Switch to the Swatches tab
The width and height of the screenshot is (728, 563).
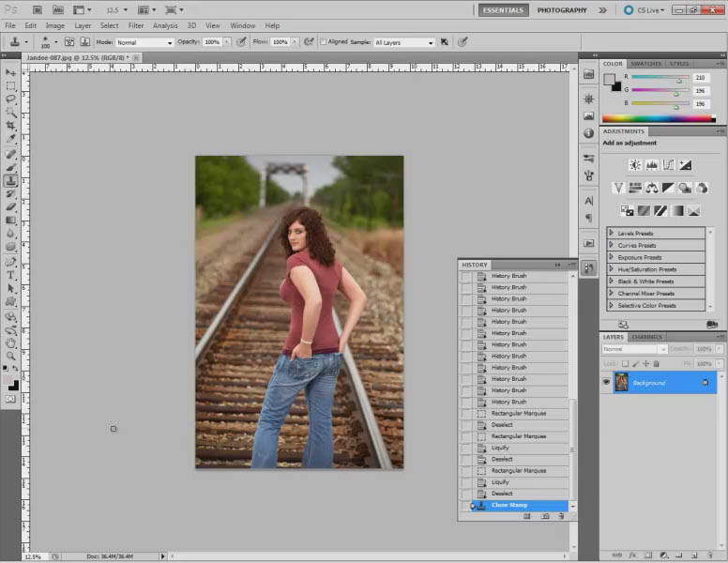[645, 64]
